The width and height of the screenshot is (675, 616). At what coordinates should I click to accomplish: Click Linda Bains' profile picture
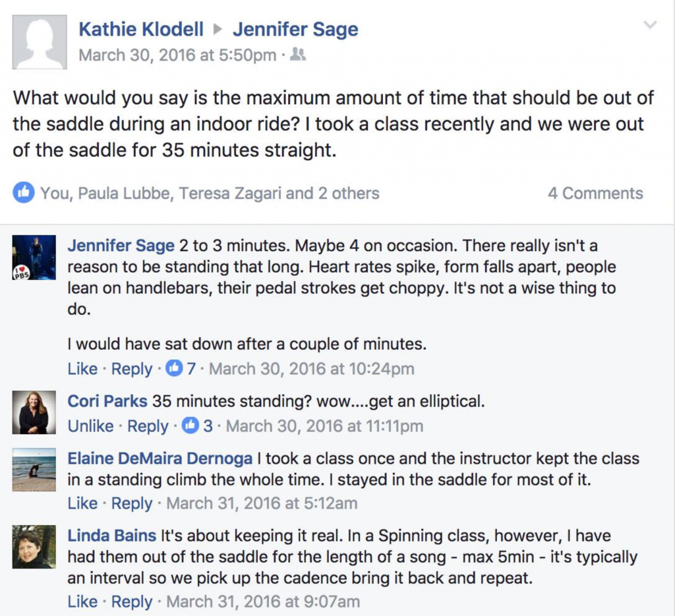[x=34, y=547]
